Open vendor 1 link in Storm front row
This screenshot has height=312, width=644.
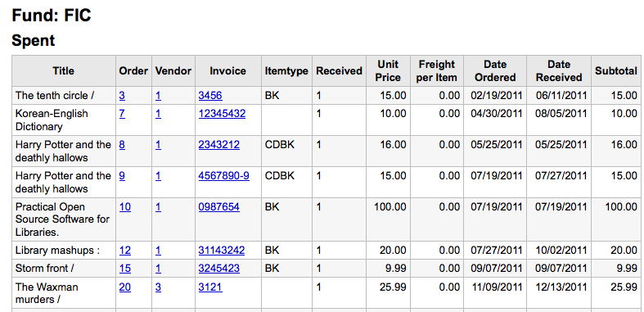(158, 269)
